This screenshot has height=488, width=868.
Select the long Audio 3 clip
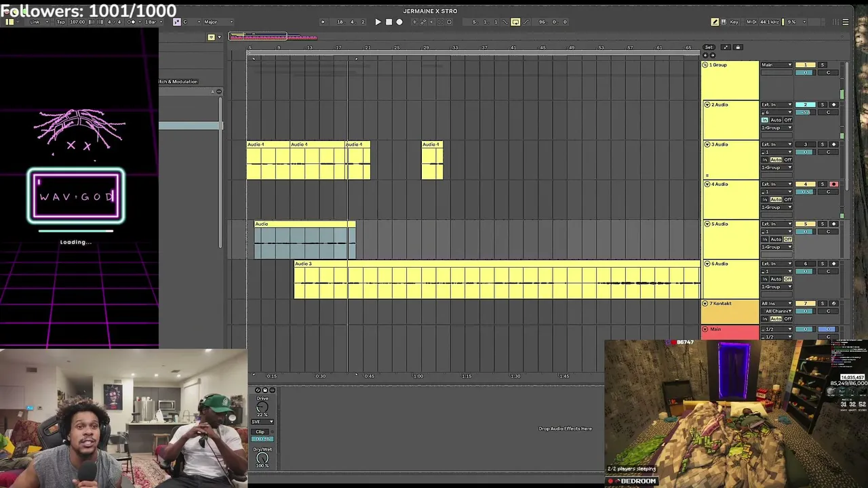click(497, 280)
